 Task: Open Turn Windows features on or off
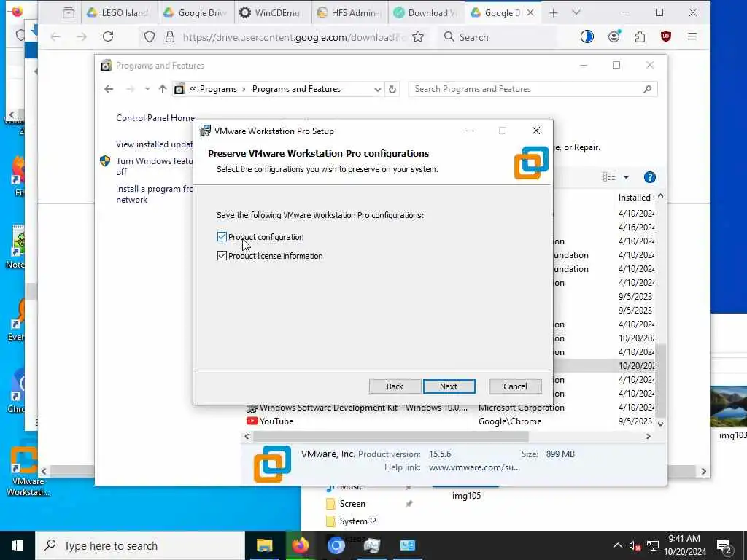point(154,166)
